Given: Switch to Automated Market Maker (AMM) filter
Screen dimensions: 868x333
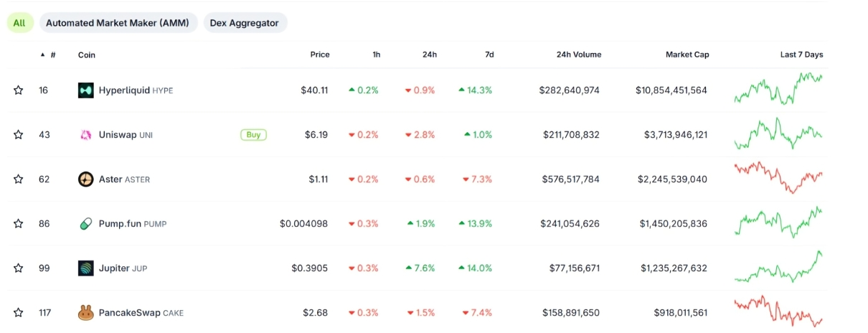Looking at the screenshot, I should coord(118,23).
